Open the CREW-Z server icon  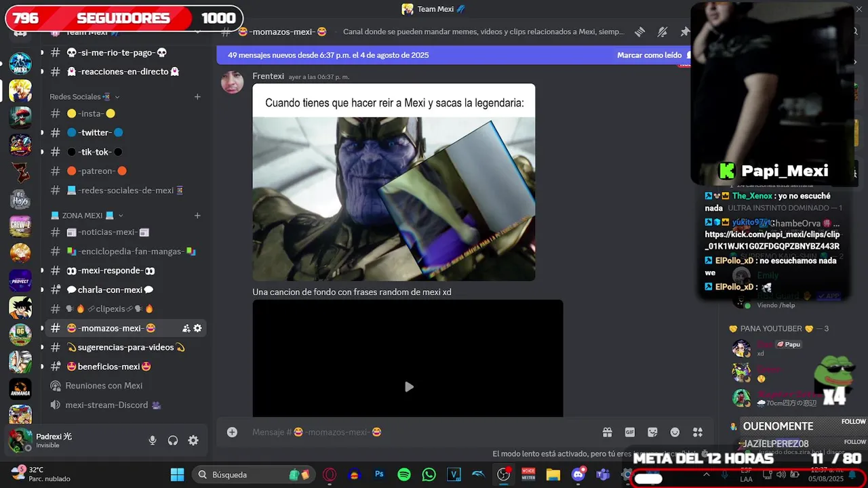pos(20,226)
